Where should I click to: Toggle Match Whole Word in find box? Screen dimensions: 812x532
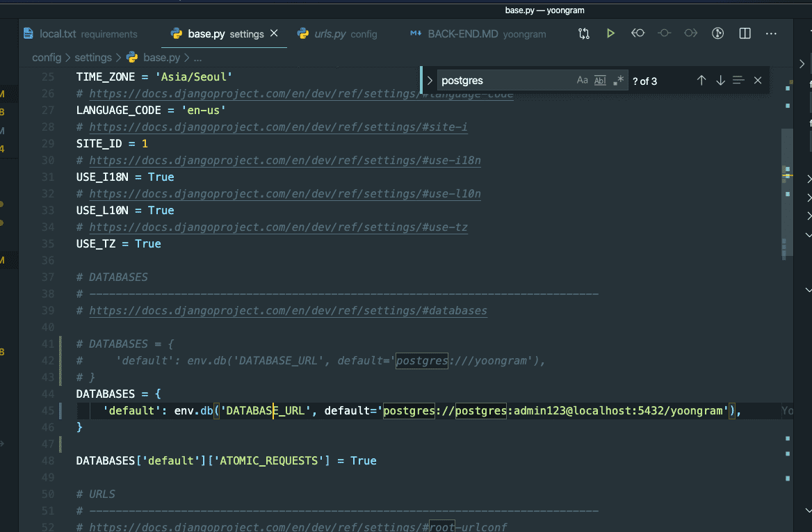click(x=600, y=81)
